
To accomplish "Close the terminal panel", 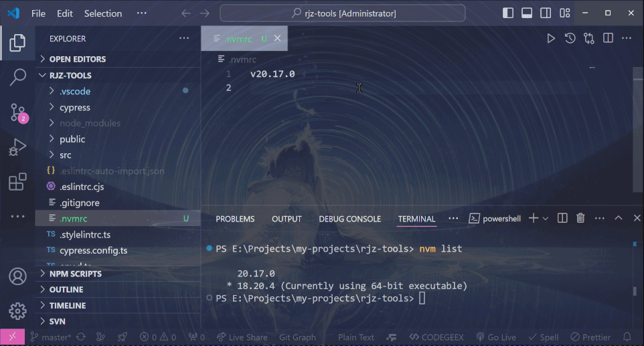I will click(637, 218).
